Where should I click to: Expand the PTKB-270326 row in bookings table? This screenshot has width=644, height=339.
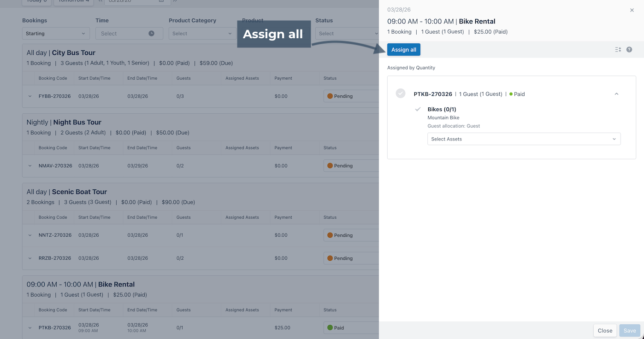tap(30, 328)
